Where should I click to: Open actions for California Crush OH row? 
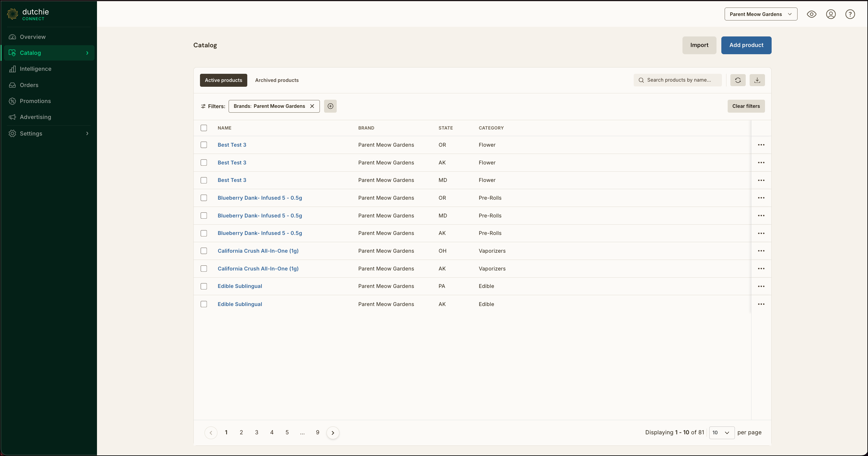761,251
